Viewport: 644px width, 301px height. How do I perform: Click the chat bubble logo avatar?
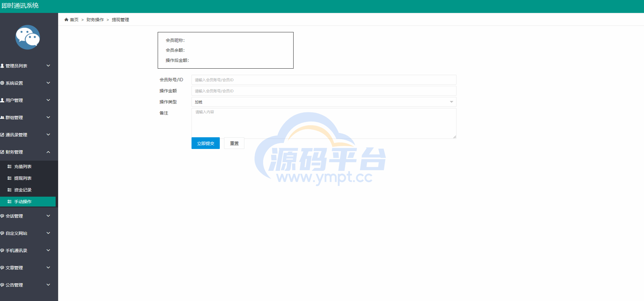[28, 37]
